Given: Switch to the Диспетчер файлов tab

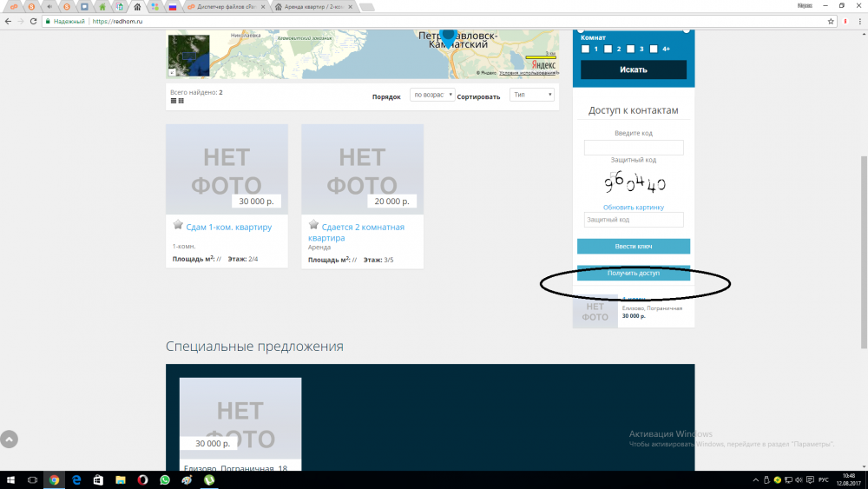Looking at the screenshot, I should click(x=225, y=7).
